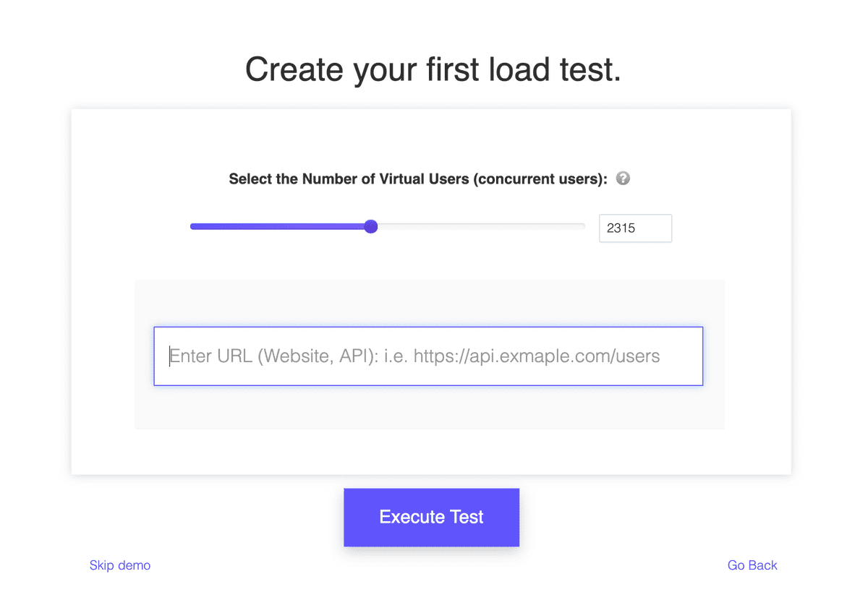
Task: Select the virtual users count box showing 2315
Action: click(x=635, y=228)
